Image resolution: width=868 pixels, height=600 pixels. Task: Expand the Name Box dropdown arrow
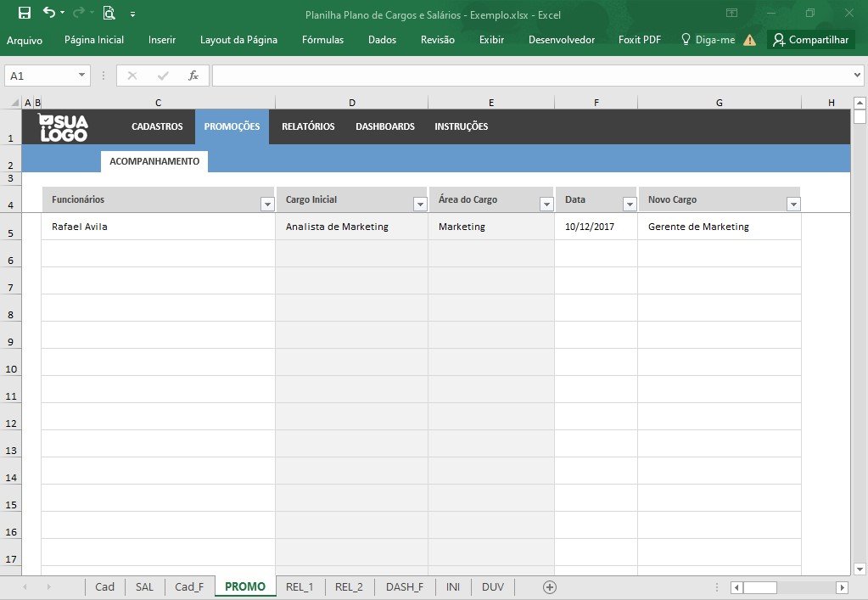tap(82, 76)
